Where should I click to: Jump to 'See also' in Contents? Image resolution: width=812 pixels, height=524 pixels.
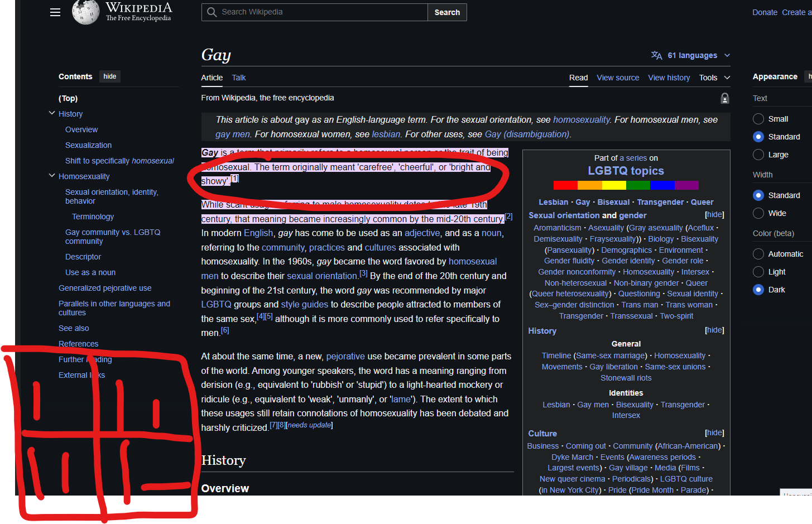tap(74, 328)
